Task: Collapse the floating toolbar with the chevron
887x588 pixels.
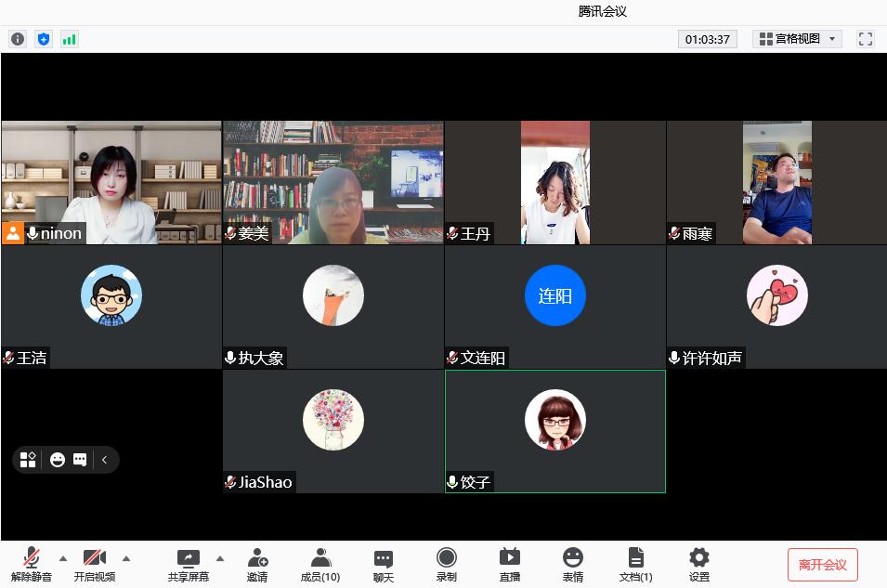Action: click(x=105, y=460)
